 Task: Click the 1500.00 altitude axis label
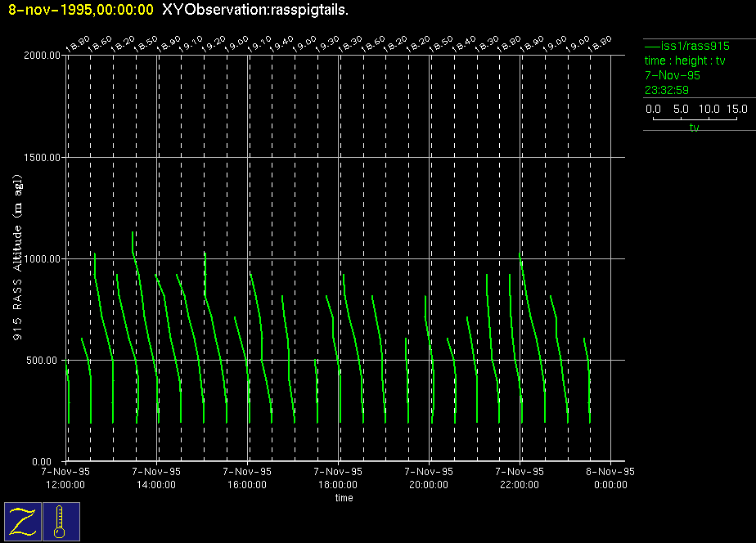click(x=42, y=157)
